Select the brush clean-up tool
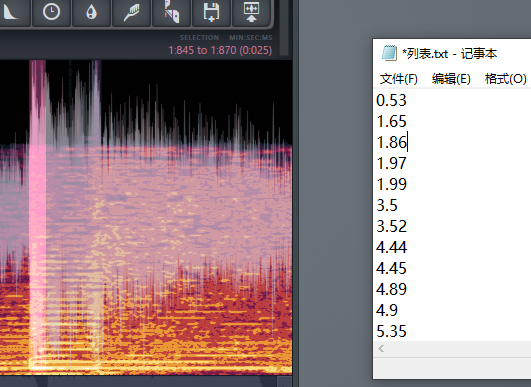The image size is (531, 387). (x=131, y=12)
